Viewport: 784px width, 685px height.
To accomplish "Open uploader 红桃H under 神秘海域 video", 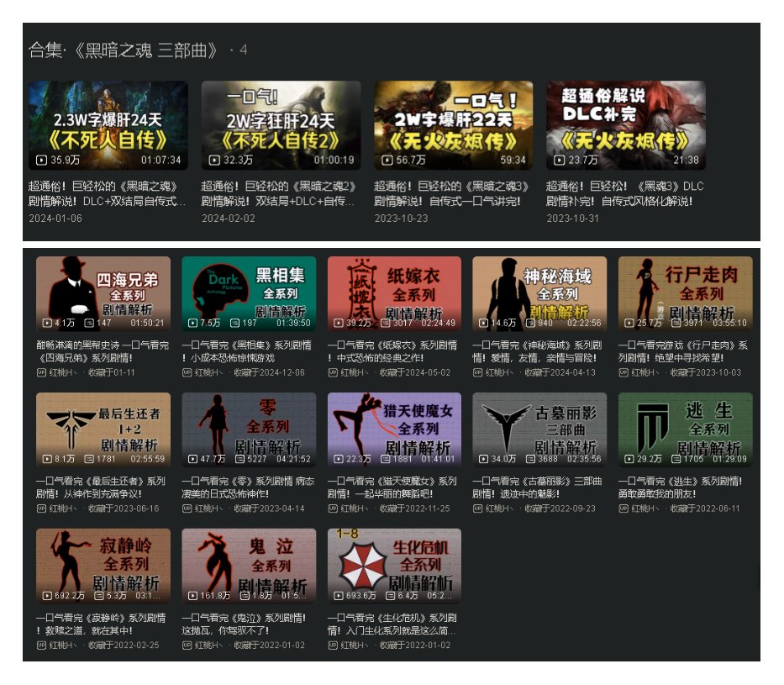I will pyautogui.click(x=499, y=372).
